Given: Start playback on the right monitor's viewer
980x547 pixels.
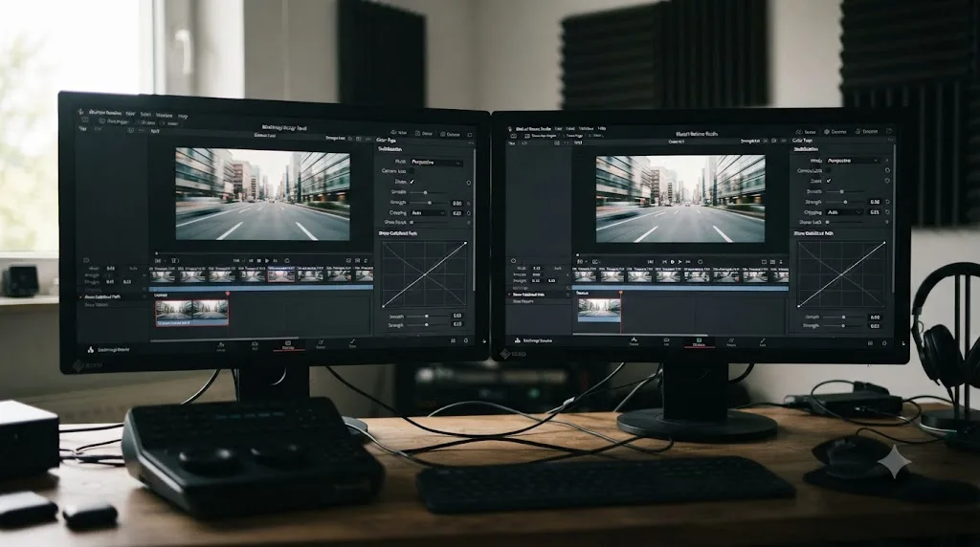Looking at the screenshot, I should [679, 262].
